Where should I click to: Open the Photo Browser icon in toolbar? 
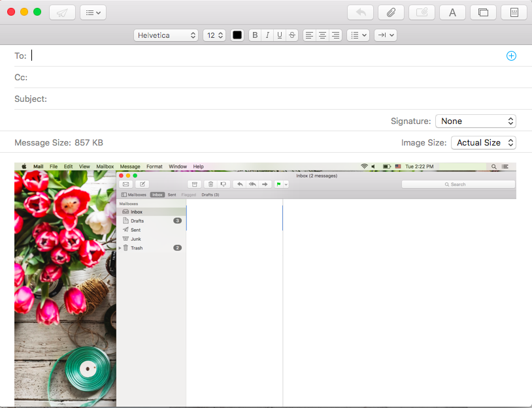coord(483,12)
